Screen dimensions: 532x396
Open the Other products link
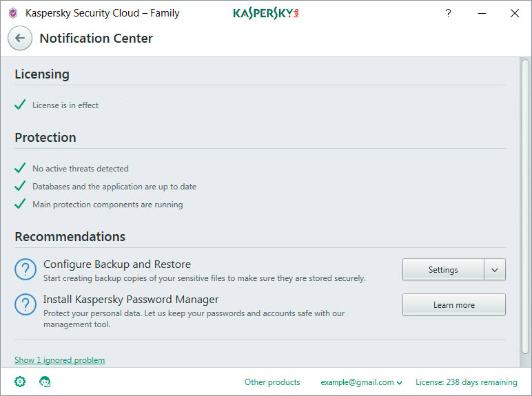(272, 382)
